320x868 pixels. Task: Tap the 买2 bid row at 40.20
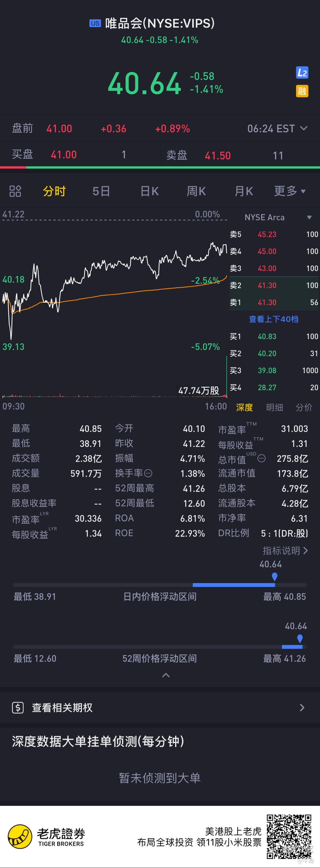pos(274,354)
